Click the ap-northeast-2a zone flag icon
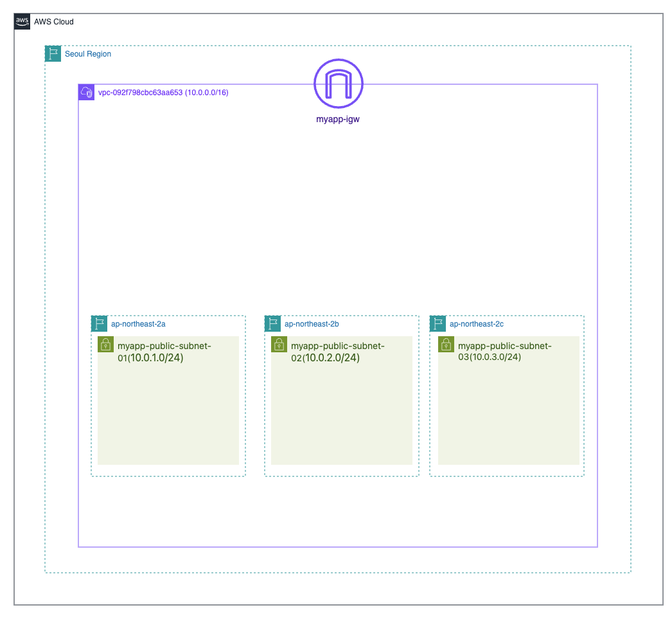The image size is (672, 621). (x=99, y=324)
